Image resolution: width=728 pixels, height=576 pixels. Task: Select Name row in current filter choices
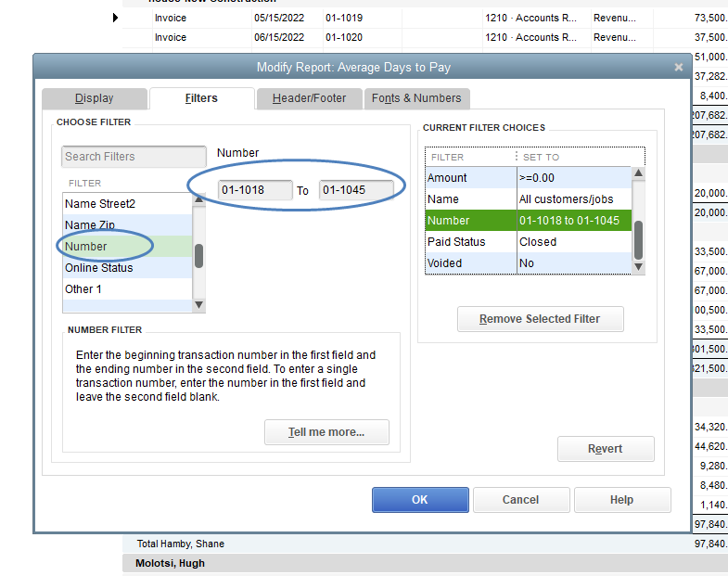coord(529,199)
